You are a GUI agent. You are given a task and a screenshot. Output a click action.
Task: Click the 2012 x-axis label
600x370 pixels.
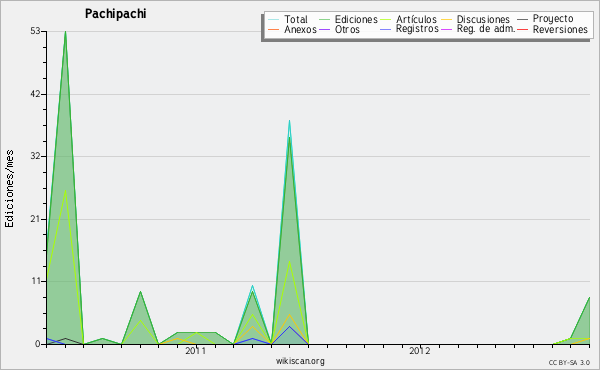[420, 351]
